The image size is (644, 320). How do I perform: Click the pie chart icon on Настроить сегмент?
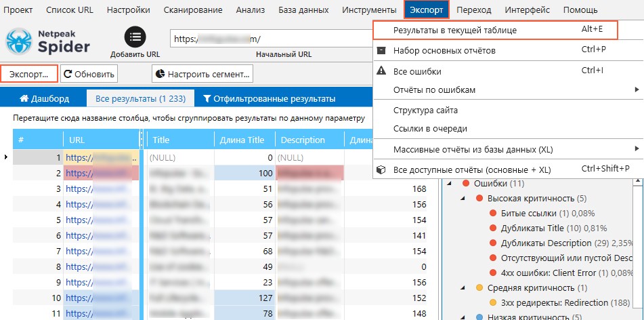tap(160, 73)
